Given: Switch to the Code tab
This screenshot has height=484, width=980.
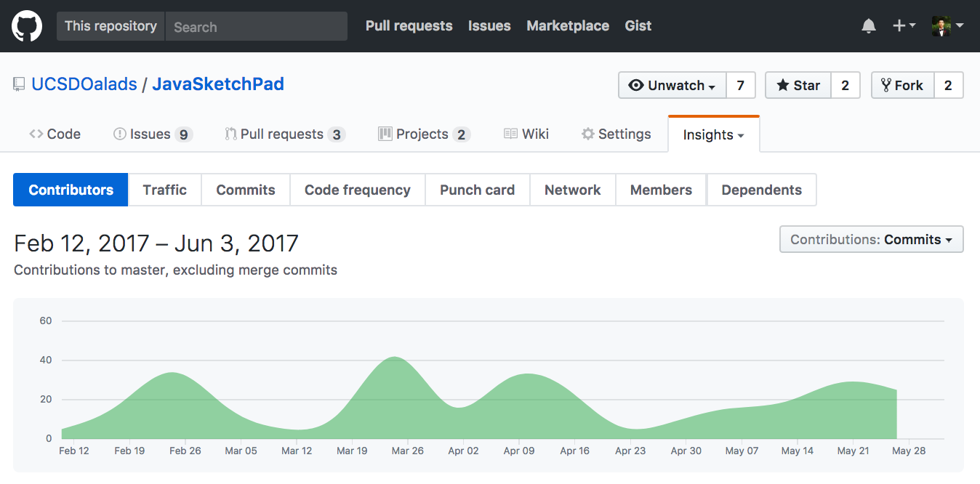Looking at the screenshot, I should [55, 134].
